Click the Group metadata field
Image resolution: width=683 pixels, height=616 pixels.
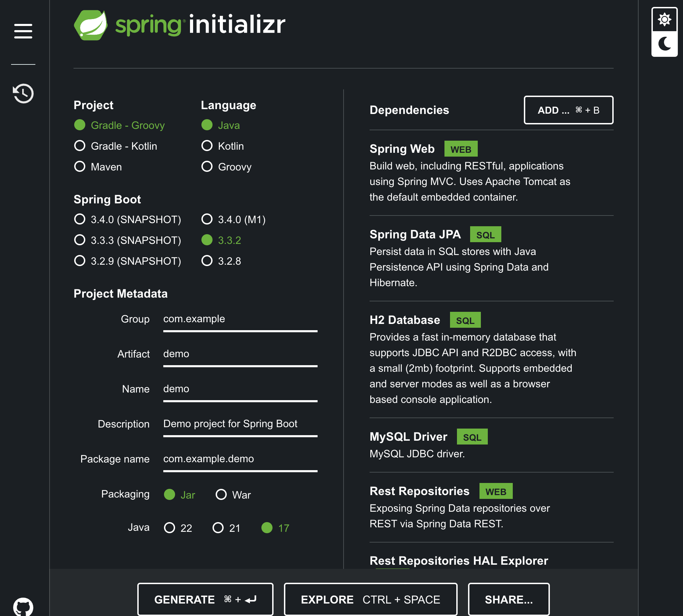click(240, 320)
